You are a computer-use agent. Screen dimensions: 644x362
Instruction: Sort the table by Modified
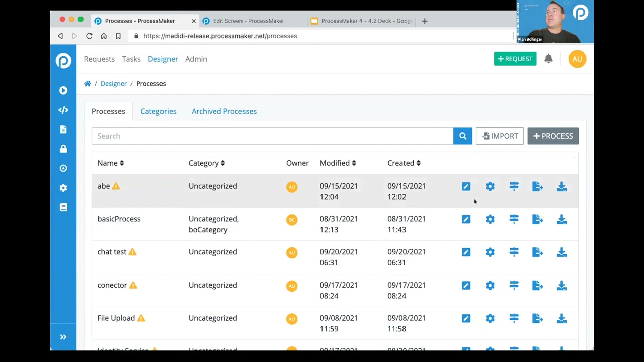coord(338,163)
